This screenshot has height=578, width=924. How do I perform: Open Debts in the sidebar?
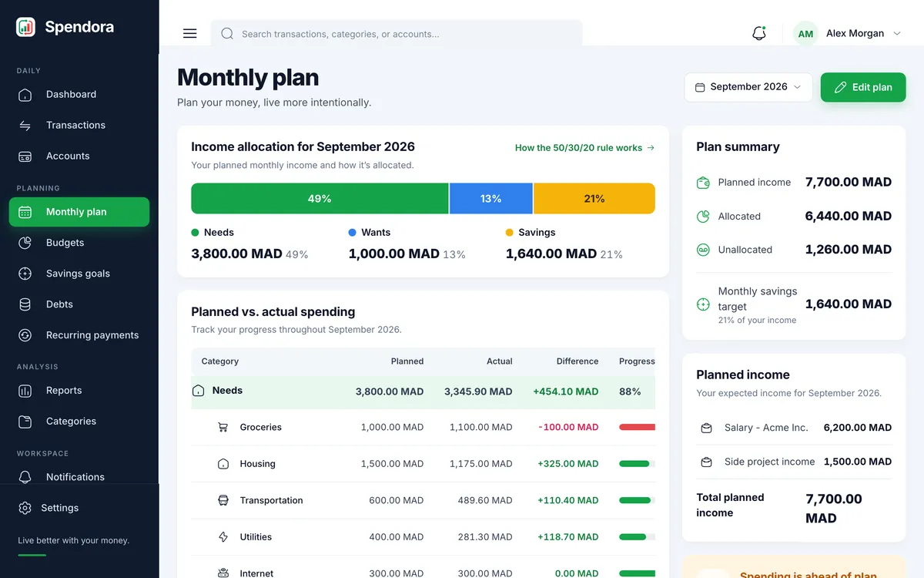pyautogui.click(x=79, y=304)
